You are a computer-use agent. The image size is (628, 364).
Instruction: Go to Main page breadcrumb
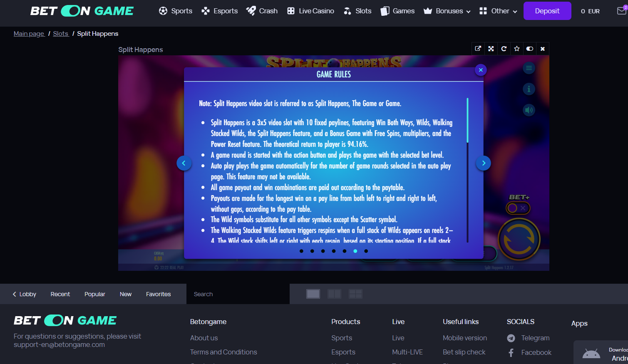(x=29, y=34)
